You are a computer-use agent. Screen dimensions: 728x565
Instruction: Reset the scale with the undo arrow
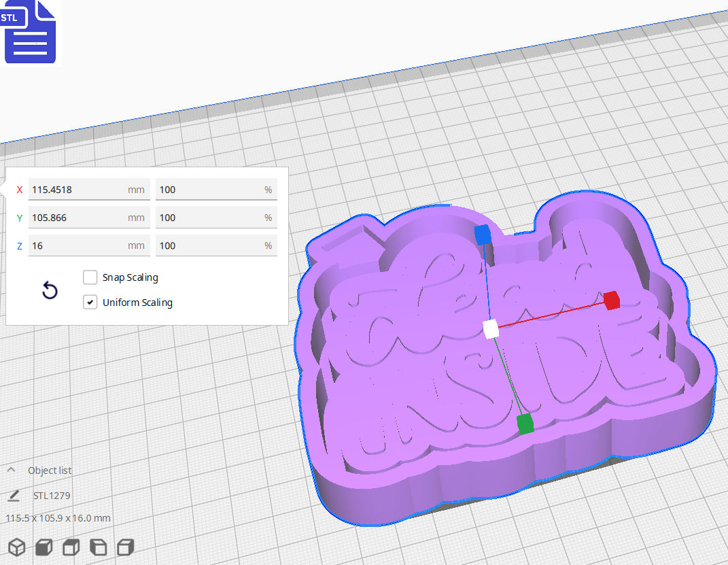click(50, 290)
